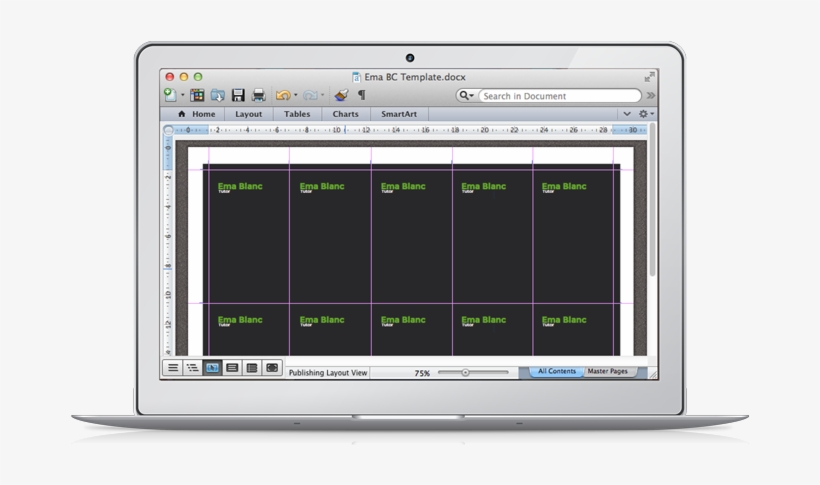Switch to the Home tab
This screenshot has width=820, height=485.
pyautogui.click(x=197, y=114)
